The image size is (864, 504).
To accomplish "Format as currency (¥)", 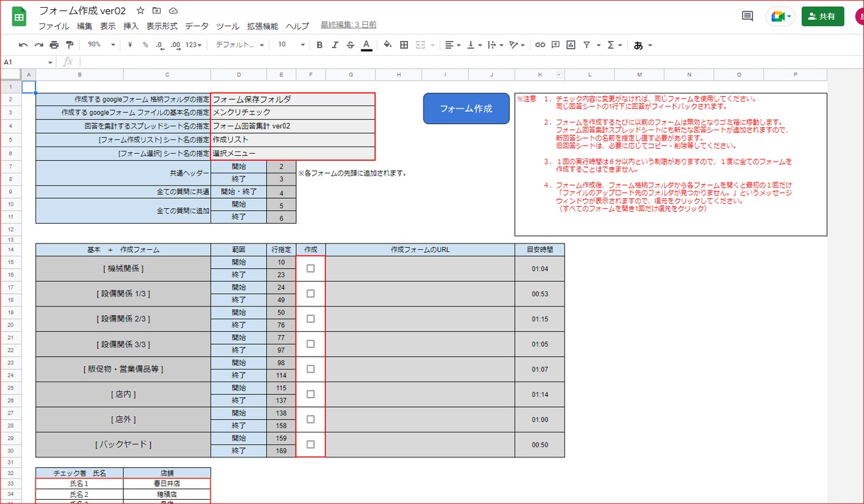I will [x=130, y=45].
